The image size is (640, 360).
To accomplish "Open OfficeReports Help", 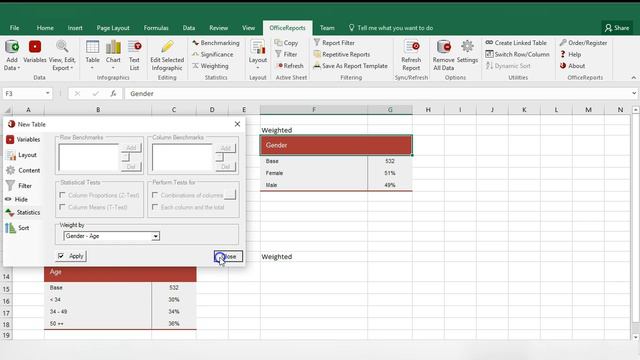I will pos(570,54).
